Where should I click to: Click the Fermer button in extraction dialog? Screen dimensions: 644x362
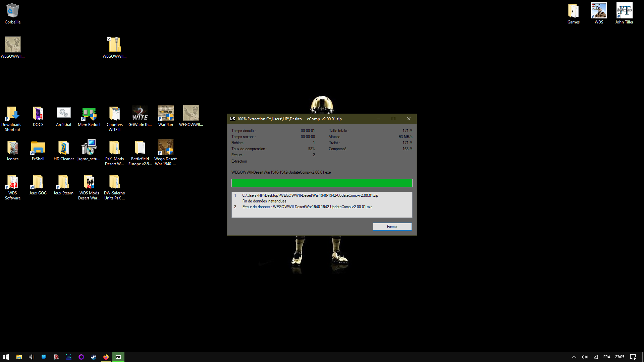392,227
